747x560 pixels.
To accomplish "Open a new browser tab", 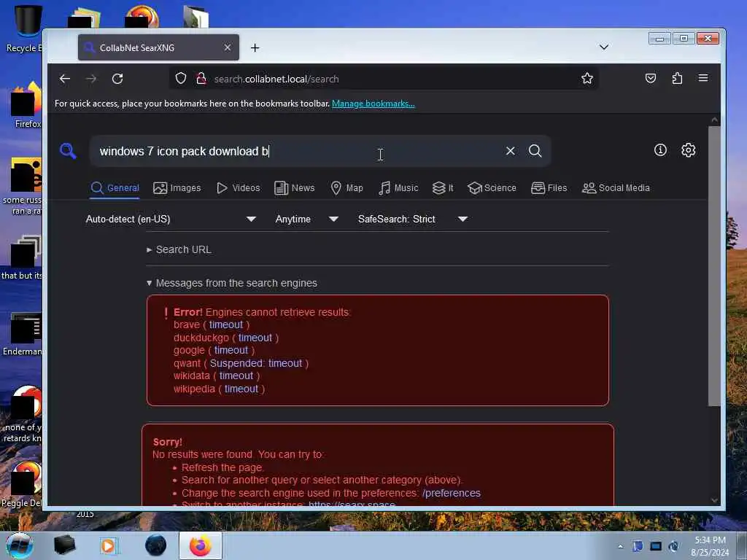I will [x=255, y=47].
